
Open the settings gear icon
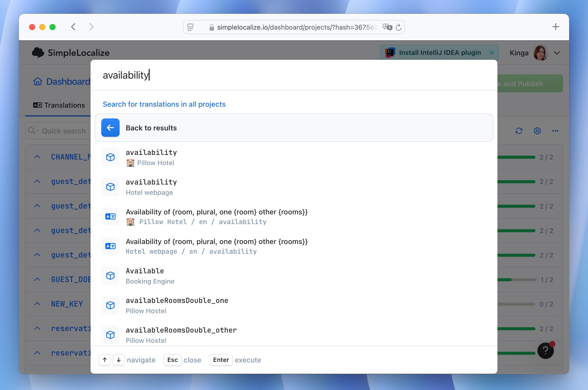pos(537,131)
